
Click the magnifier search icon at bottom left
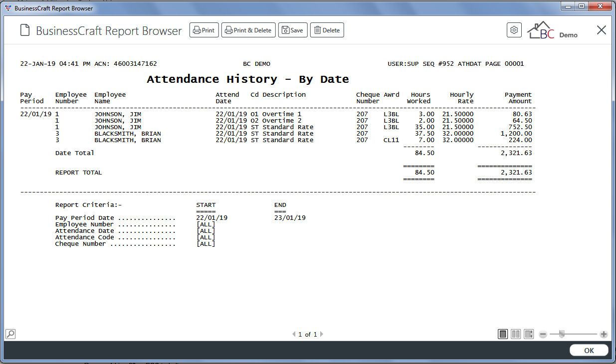click(x=10, y=334)
